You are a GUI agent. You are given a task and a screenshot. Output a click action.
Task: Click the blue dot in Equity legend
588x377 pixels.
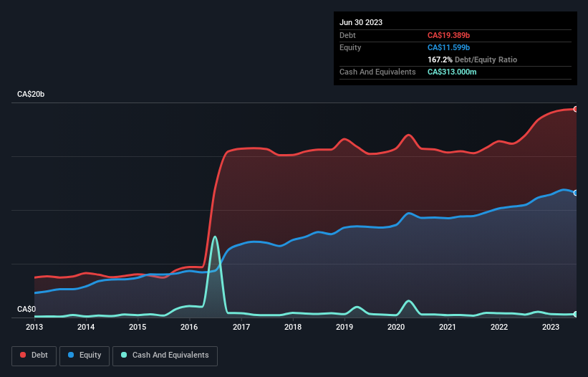71,355
